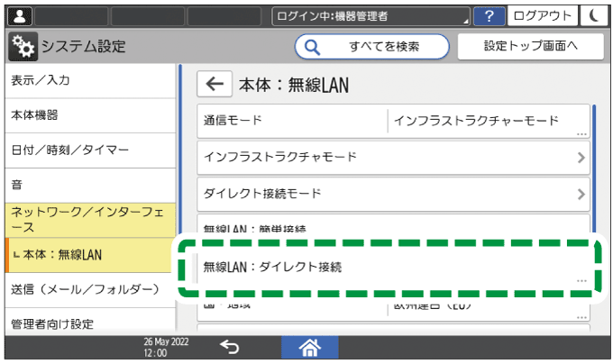Screen dimensions: 613x364
Task: Click the 設定トップ画面へ button
Action: pyautogui.click(x=530, y=46)
